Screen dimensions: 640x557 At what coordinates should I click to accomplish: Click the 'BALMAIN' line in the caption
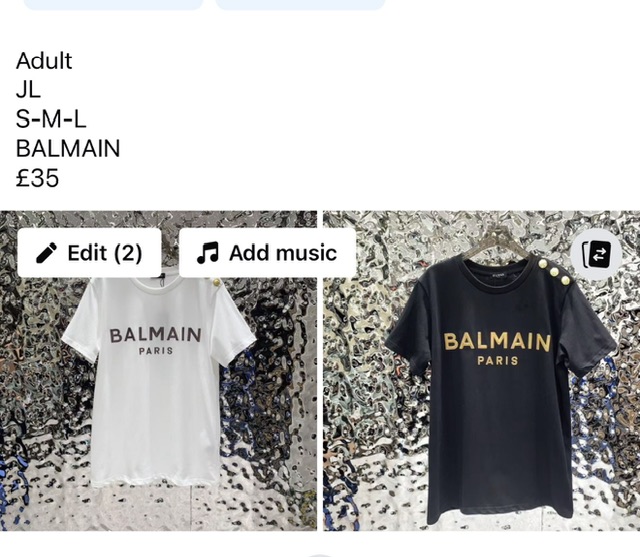pos(68,149)
